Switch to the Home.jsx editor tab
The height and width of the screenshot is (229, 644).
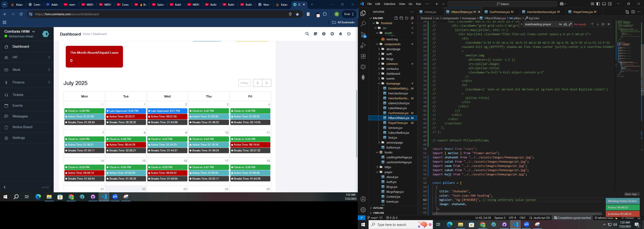click(x=430, y=12)
